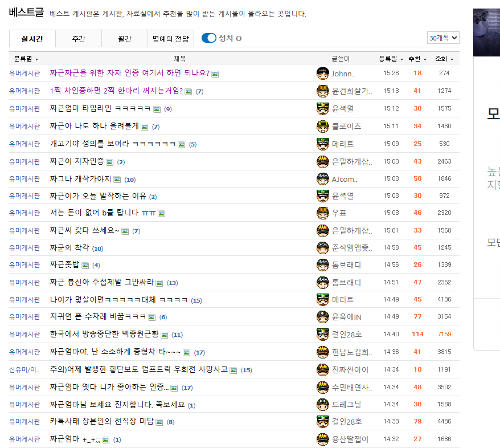
Task: Open post 한국에서 방송중단한 백종원근황
Action: (x=104, y=334)
